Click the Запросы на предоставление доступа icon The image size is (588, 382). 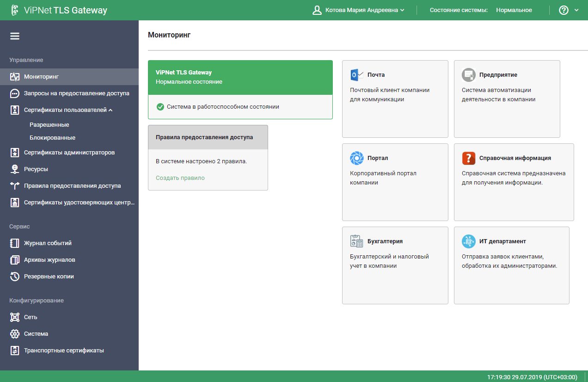(15, 93)
